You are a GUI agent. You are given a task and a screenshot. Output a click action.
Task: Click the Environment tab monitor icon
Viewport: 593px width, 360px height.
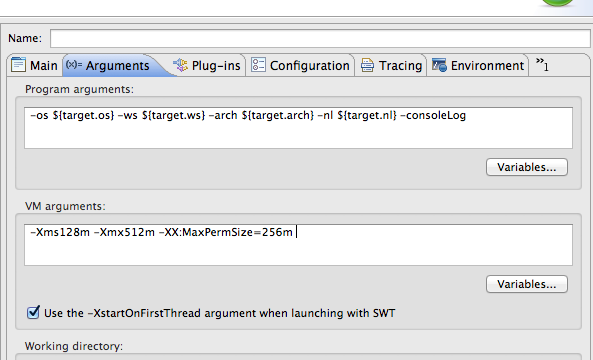(x=439, y=65)
